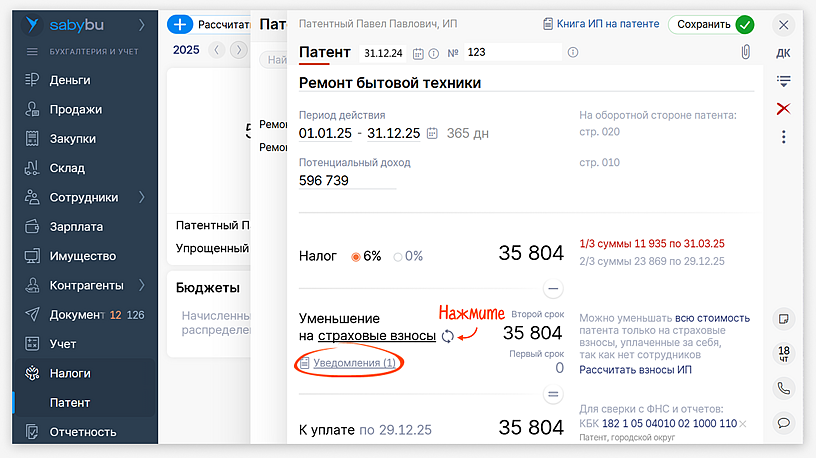Click the blue plus add button

pos(180,24)
